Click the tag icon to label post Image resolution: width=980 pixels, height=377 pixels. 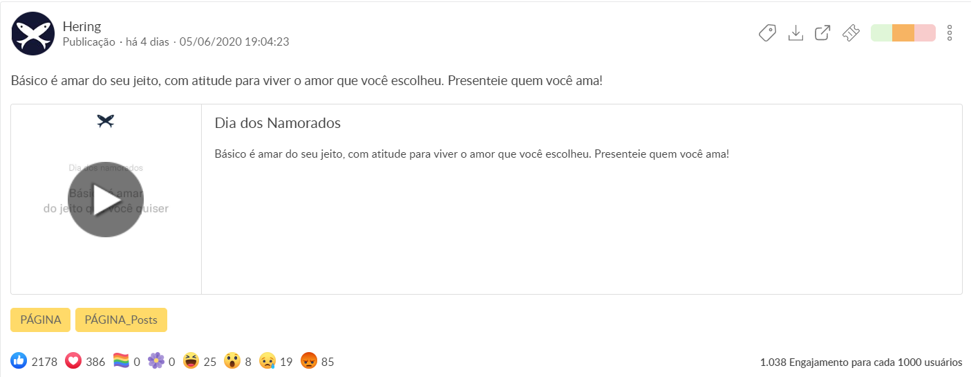768,33
